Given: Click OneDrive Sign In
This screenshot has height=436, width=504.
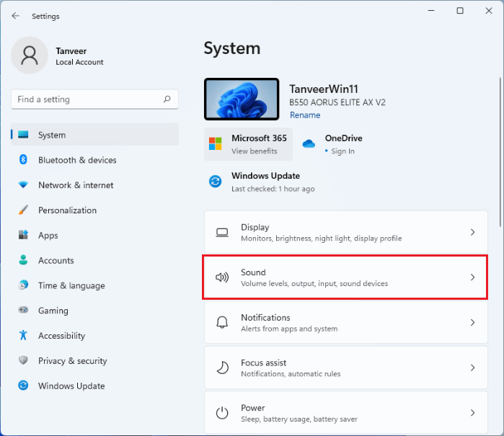Looking at the screenshot, I should point(335,144).
